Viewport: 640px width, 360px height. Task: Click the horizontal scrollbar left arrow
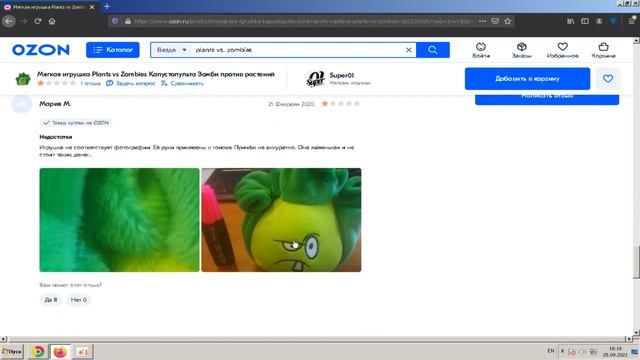click(x=3, y=339)
